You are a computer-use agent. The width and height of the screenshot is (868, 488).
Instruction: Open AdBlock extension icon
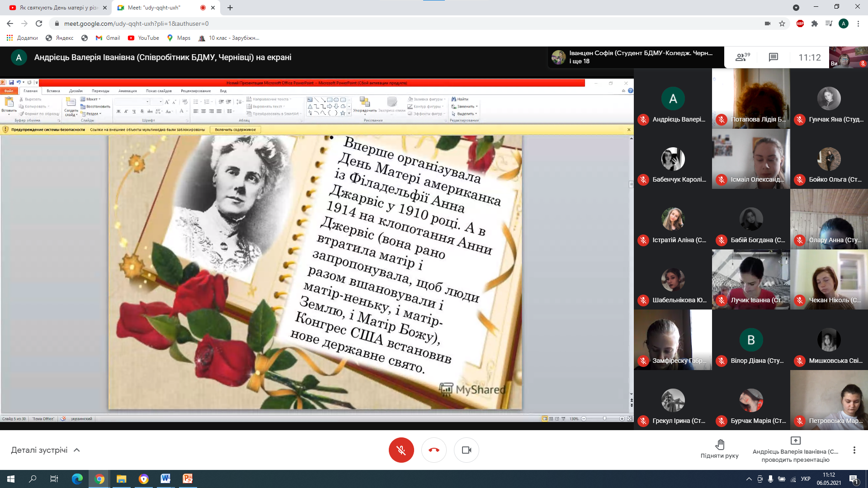coord(800,23)
